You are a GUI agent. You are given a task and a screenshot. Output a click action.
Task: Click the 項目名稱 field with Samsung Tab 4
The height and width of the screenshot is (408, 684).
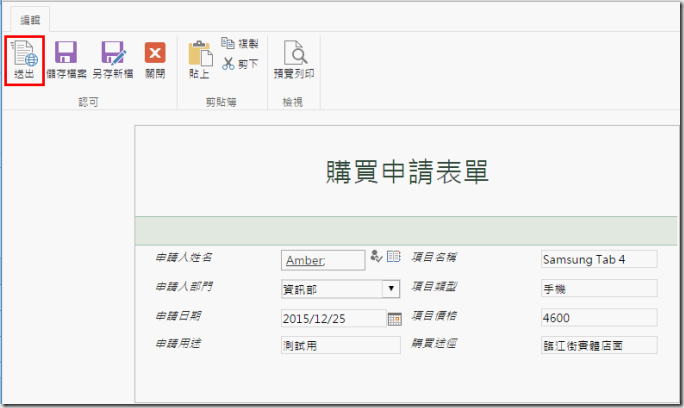click(598, 260)
